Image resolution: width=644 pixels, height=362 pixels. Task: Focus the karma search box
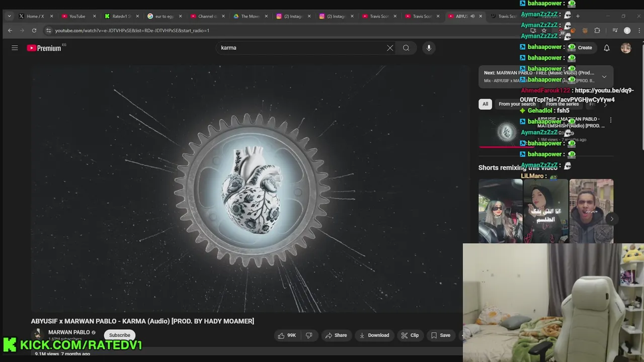click(302, 48)
